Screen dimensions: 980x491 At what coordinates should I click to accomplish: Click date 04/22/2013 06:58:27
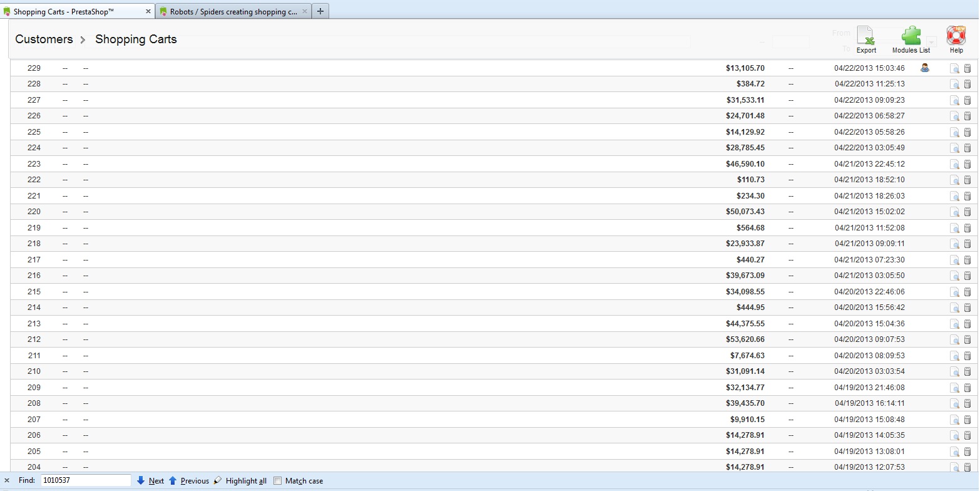point(869,115)
